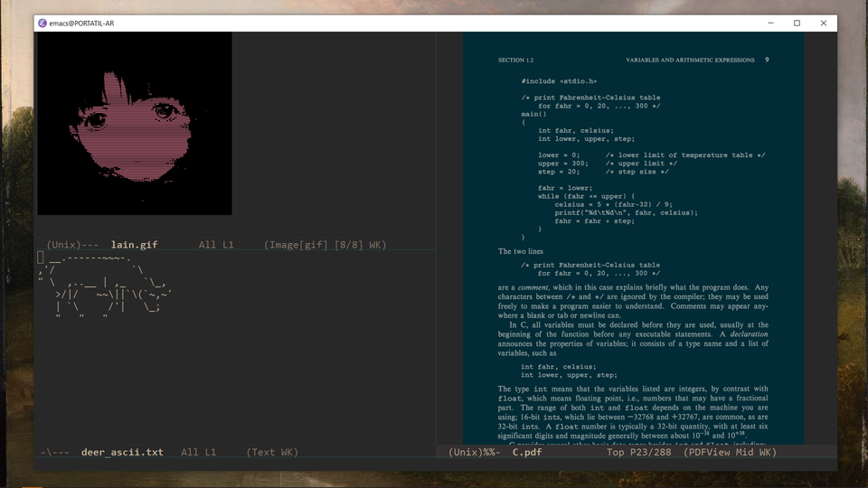Click '(Image[gif] [8/8] WK)' mode indicator
868x488 pixels.
click(325, 245)
